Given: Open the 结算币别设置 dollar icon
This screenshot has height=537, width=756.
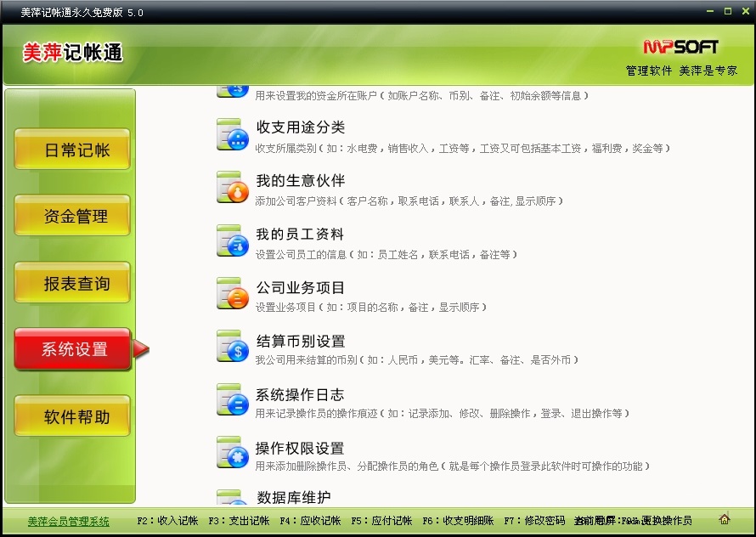Looking at the screenshot, I should 233,347.
